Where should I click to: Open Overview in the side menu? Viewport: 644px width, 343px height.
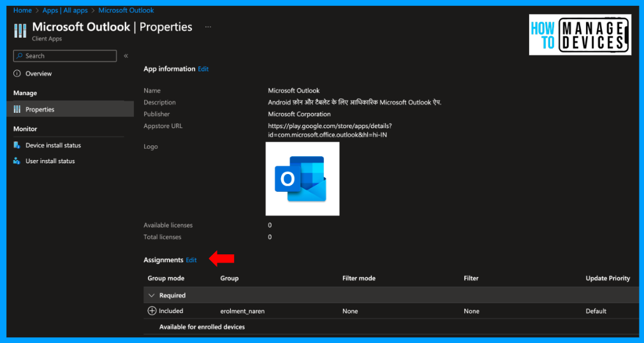[39, 73]
